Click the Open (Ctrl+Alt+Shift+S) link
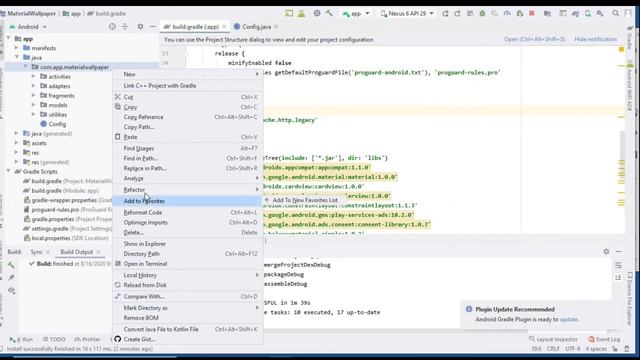Image resolution: width=640 pixels, height=360 pixels. coord(534,39)
